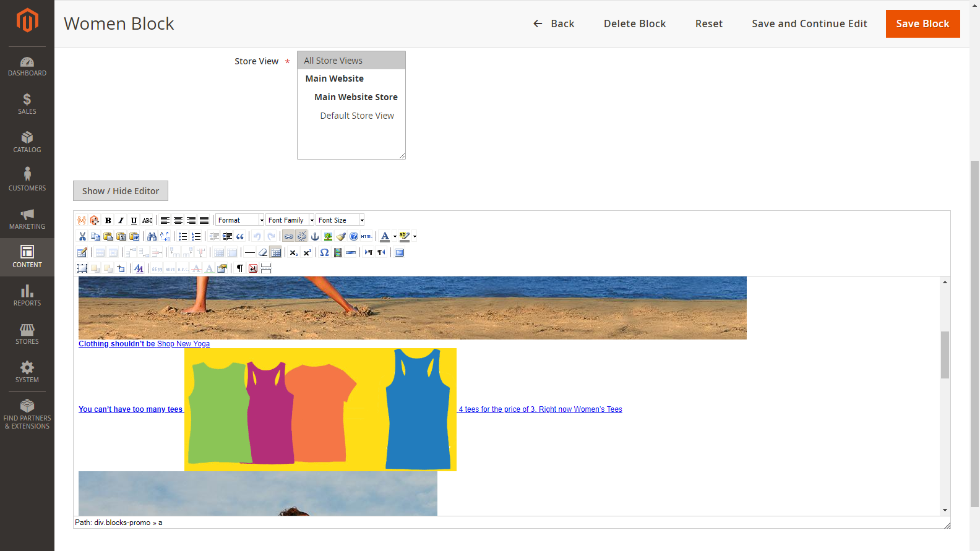
Task: Toggle subscript formatting
Action: tap(294, 252)
